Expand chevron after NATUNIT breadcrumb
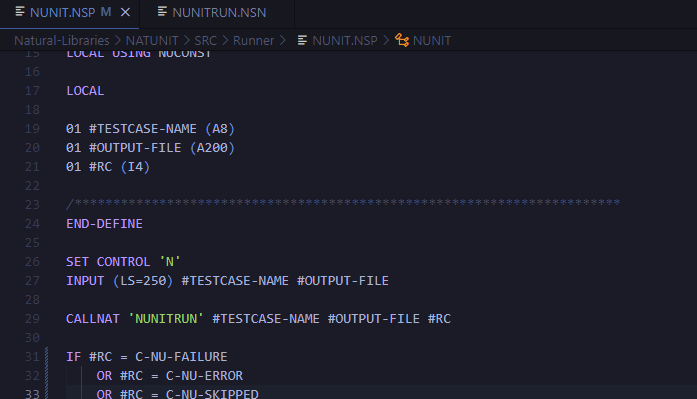Viewport: 697px width, 399px height. [186, 40]
